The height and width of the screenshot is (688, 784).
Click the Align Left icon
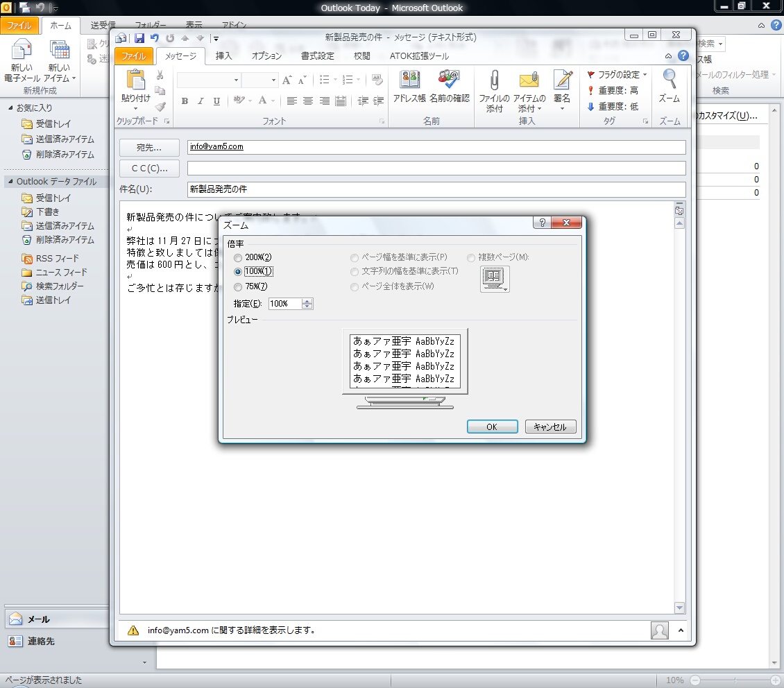click(292, 101)
